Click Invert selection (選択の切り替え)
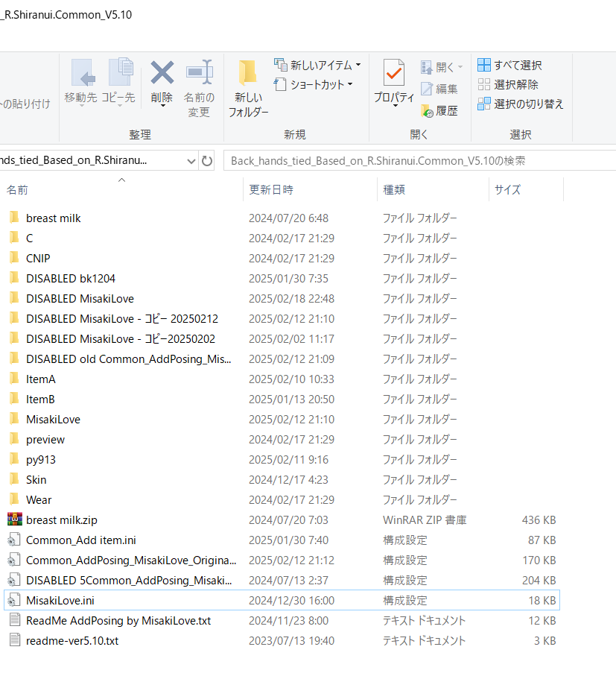616x679 pixels. [521, 104]
